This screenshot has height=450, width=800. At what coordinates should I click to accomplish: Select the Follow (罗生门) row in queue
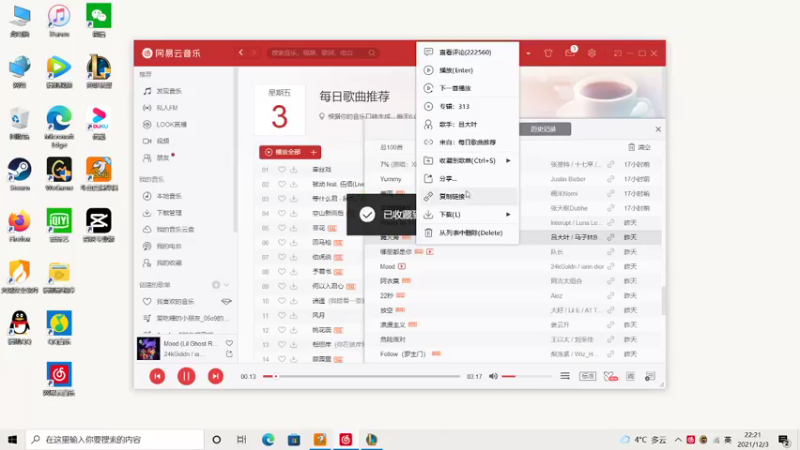[513, 354]
